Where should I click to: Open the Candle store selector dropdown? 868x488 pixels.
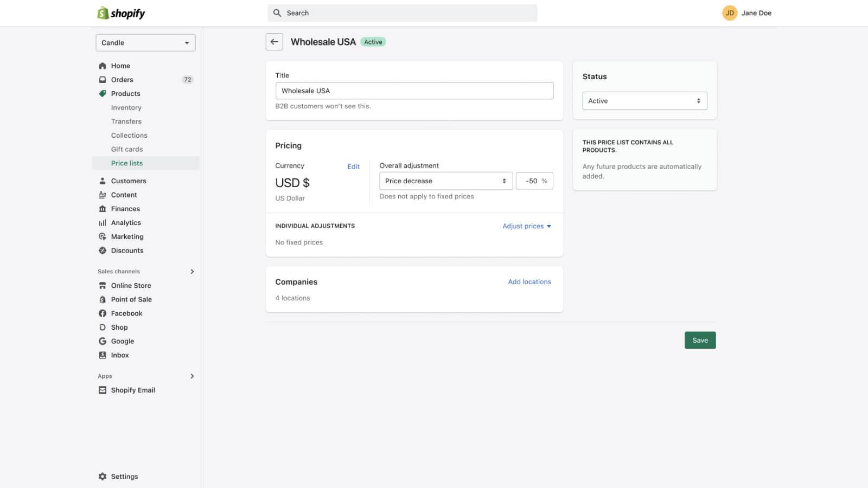[145, 43]
